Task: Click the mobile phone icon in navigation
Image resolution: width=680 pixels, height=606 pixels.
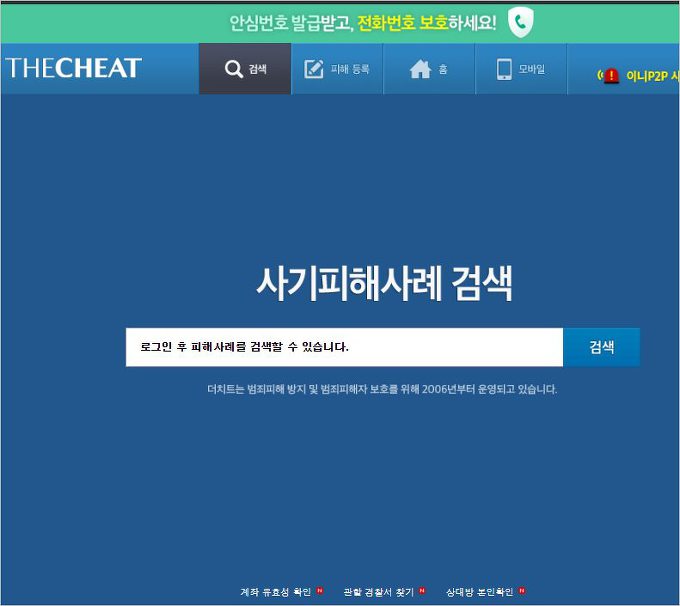Action: point(505,69)
